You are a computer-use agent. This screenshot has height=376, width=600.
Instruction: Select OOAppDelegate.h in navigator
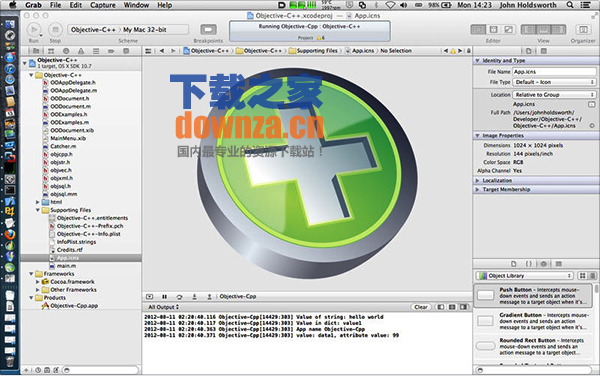point(73,83)
